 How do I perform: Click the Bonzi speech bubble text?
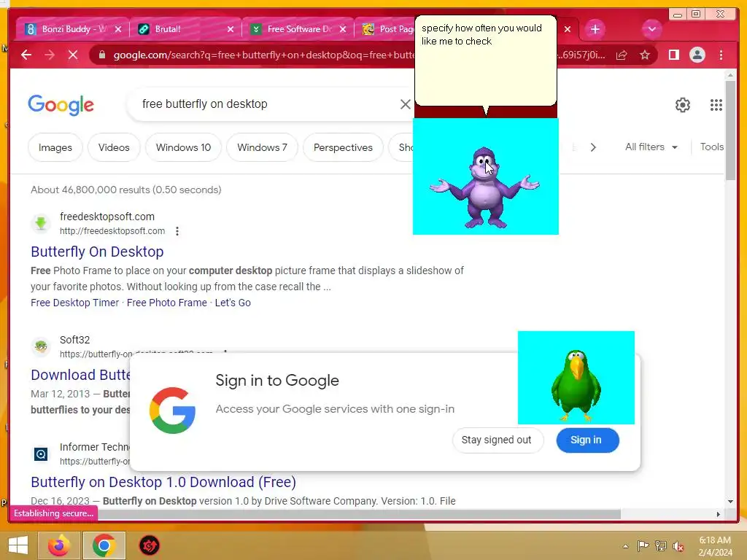point(481,35)
